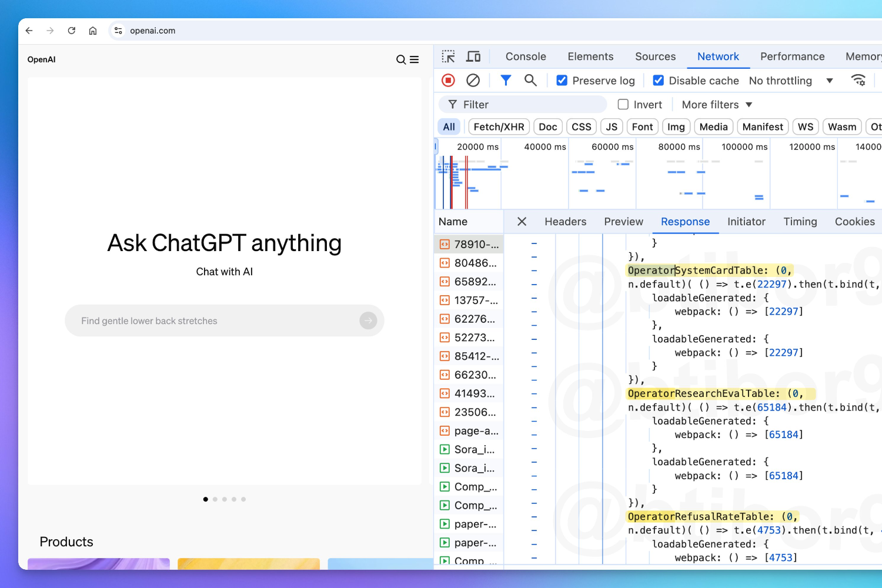This screenshot has width=882, height=588.
Task: Click the openai.com address bar
Action: click(x=494, y=31)
